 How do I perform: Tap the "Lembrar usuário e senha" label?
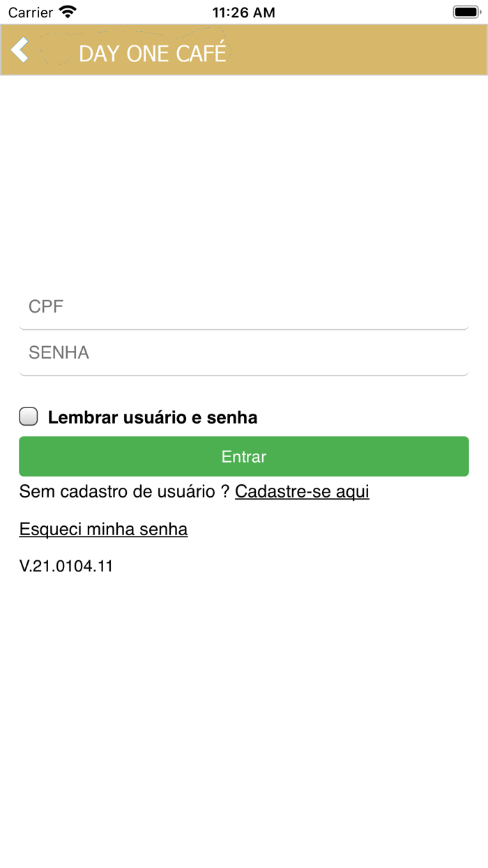tap(153, 417)
